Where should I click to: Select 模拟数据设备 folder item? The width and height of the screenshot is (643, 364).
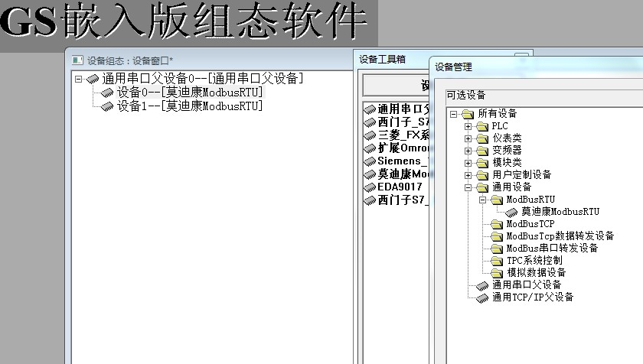pos(537,273)
